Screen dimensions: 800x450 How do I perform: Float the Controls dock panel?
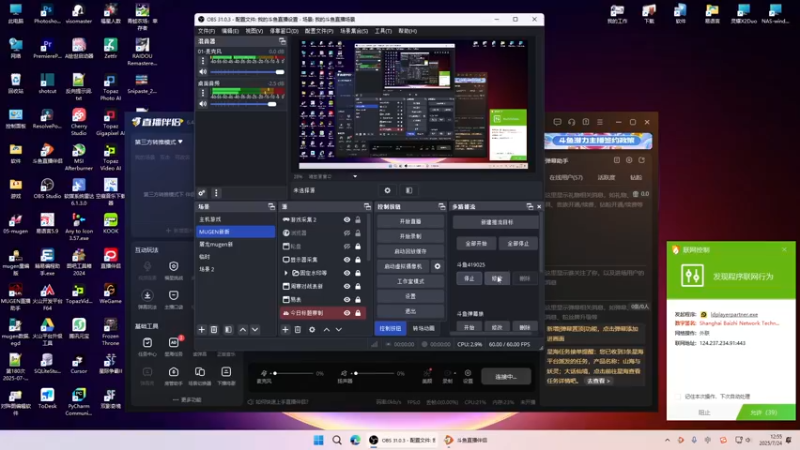441,207
